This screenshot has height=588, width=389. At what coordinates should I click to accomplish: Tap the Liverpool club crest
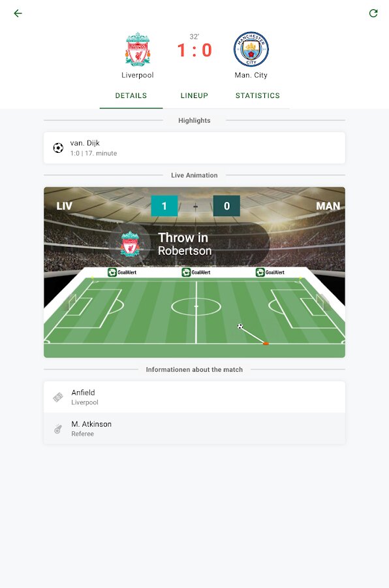pos(138,49)
